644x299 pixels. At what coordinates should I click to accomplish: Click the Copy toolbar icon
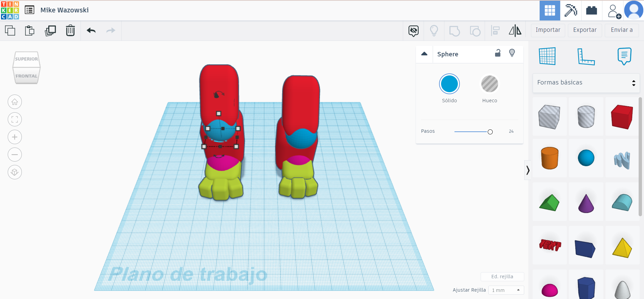point(10,31)
